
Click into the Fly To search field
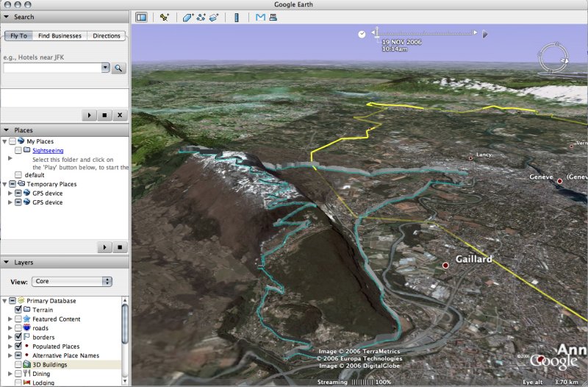tap(52, 68)
